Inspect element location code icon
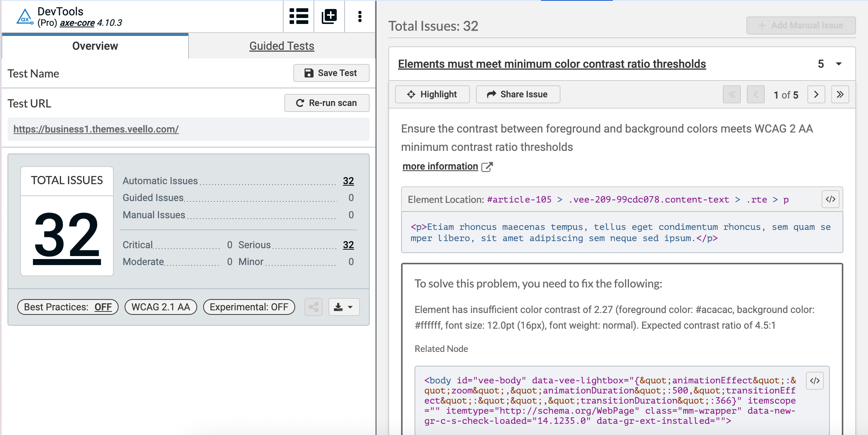This screenshot has width=868, height=435. tap(831, 199)
